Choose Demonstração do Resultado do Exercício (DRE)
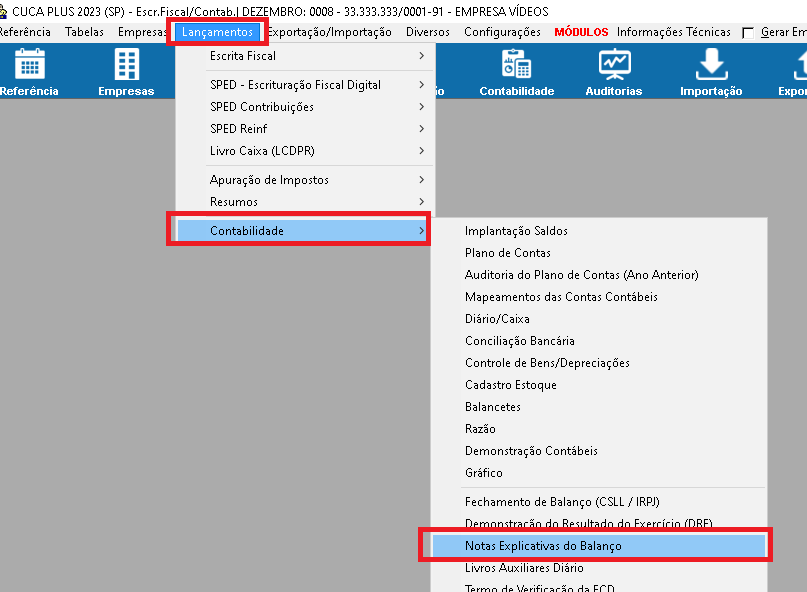 pyautogui.click(x=599, y=524)
